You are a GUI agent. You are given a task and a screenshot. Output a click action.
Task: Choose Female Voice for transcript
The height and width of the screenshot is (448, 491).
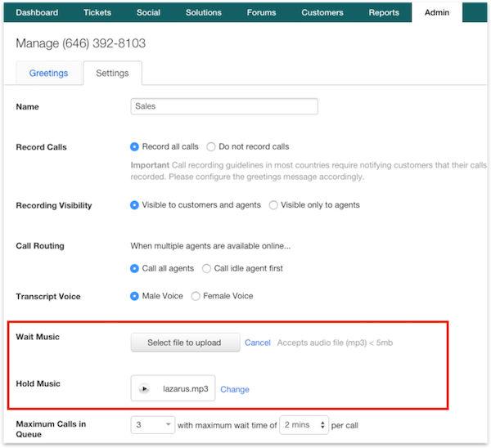196,296
